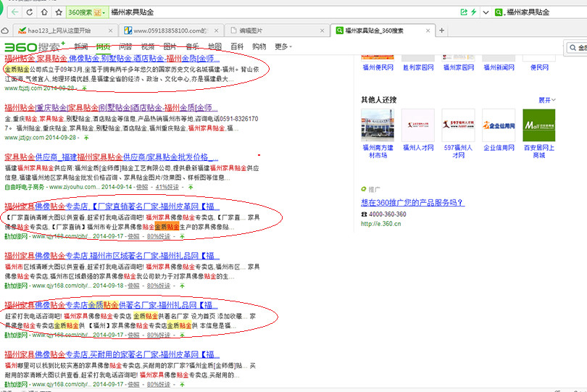Expand the 更多 categories dropdown
The width and height of the screenshot is (587, 392).
[x=283, y=47]
